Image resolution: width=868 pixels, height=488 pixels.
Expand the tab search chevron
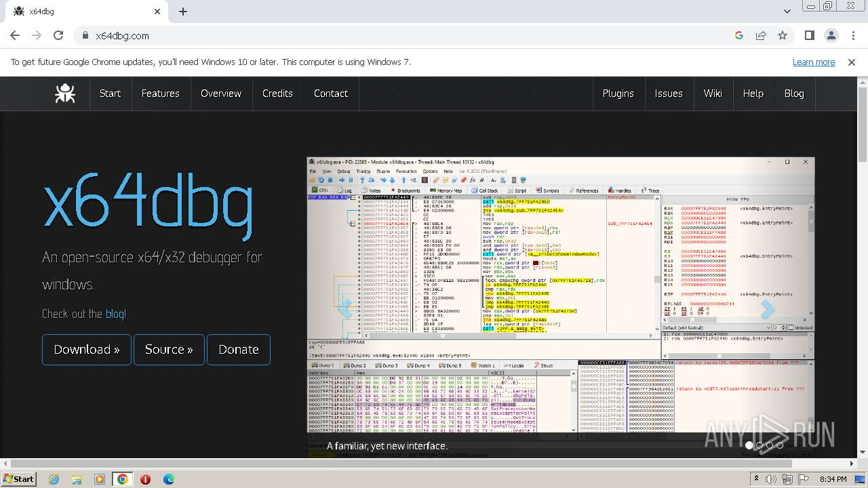[x=787, y=12]
